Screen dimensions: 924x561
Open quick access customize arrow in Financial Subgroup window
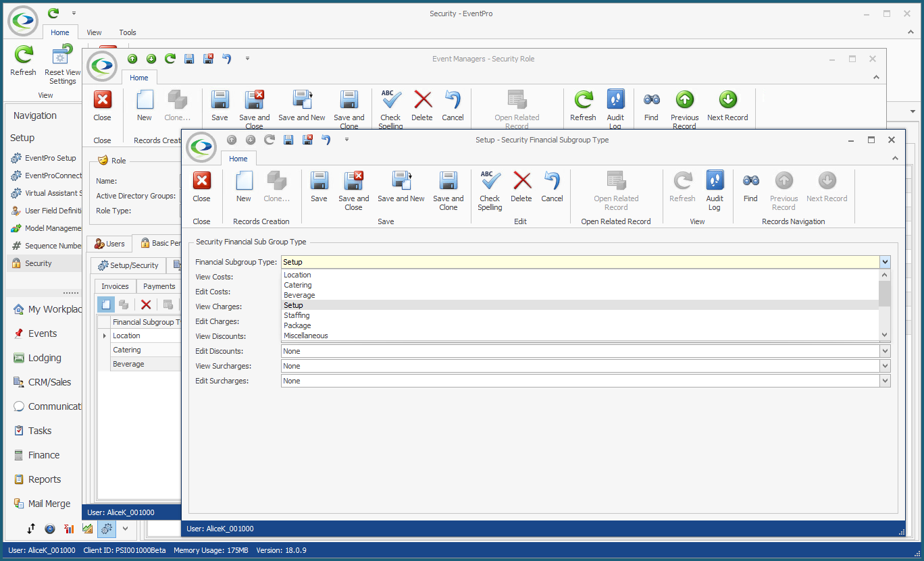click(x=346, y=140)
